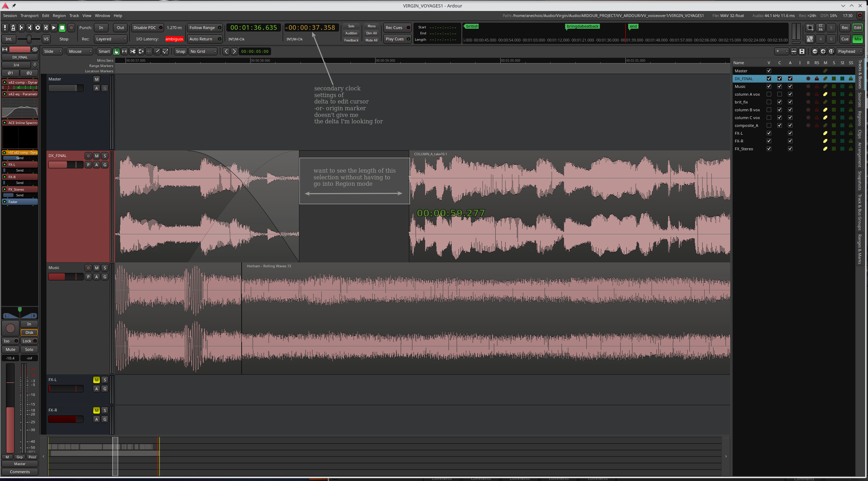868x481 pixels.
Task: Toggle visibility checkbox for column A vox
Action: pos(769,94)
